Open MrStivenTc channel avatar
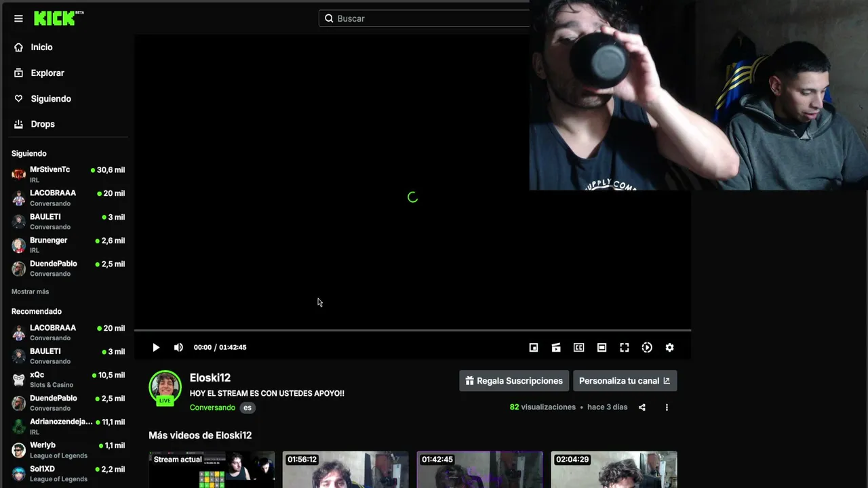 tap(19, 175)
